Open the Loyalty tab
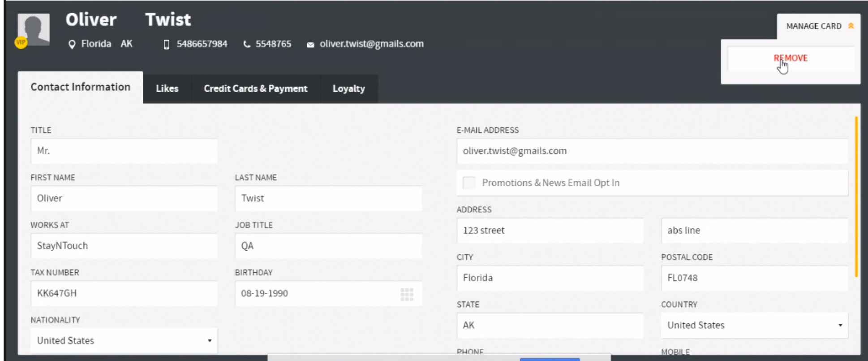Image resolution: width=868 pixels, height=361 pixels. tap(349, 89)
